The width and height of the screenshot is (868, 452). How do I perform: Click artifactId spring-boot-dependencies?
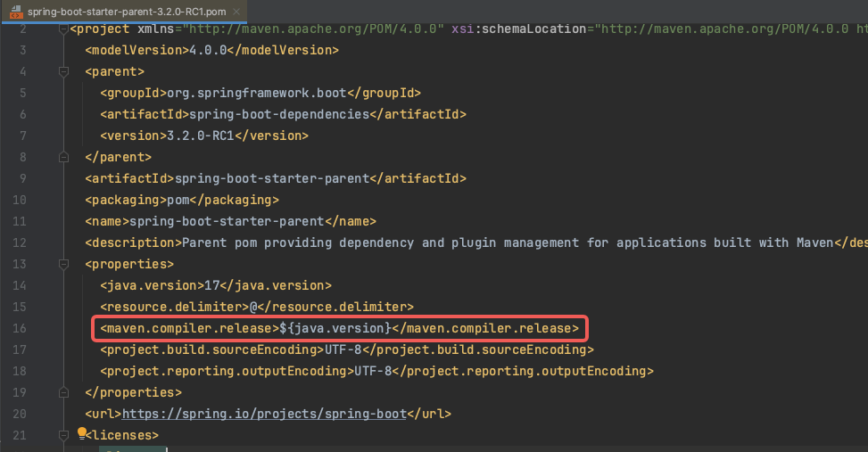[283, 114]
